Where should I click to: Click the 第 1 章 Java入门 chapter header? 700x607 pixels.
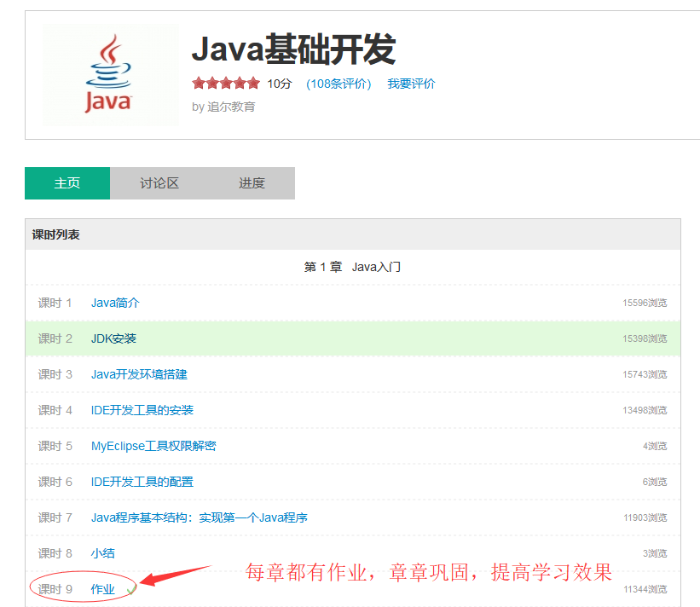(x=352, y=267)
